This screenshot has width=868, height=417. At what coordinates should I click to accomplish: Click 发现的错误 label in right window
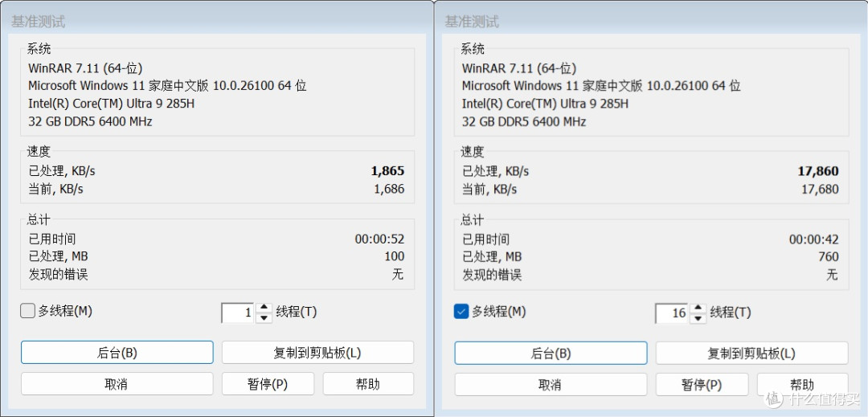(x=492, y=275)
